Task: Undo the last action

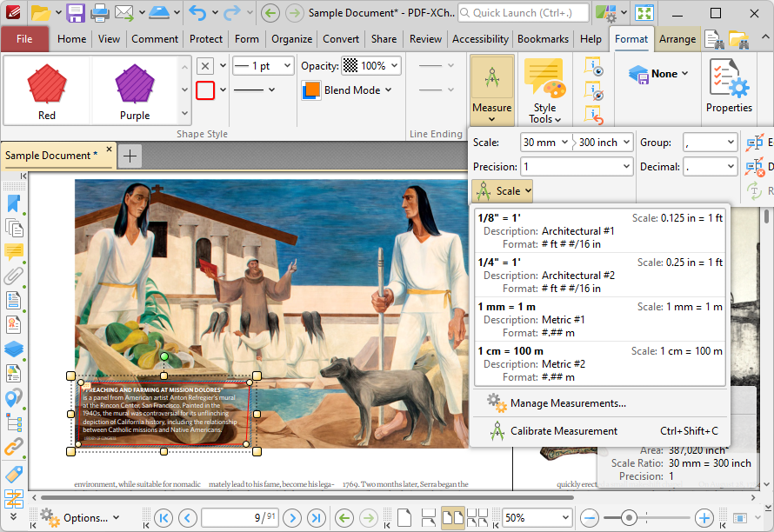Action: coord(197,13)
